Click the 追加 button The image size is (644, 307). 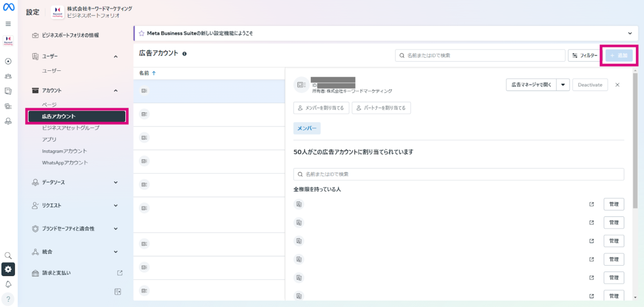tap(619, 55)
